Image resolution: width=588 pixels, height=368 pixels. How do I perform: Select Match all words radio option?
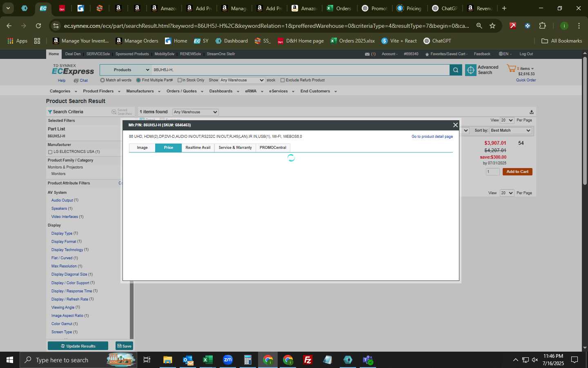102,80
